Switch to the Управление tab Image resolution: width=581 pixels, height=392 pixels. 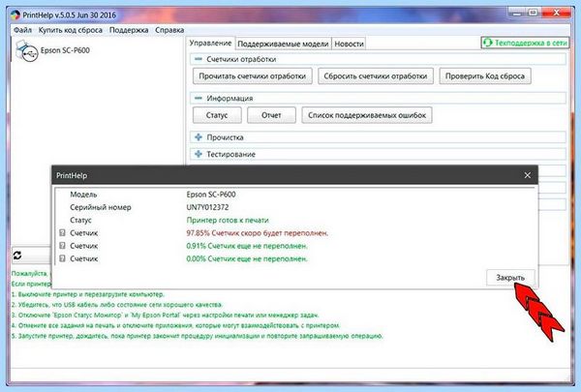tap(210, 43)
